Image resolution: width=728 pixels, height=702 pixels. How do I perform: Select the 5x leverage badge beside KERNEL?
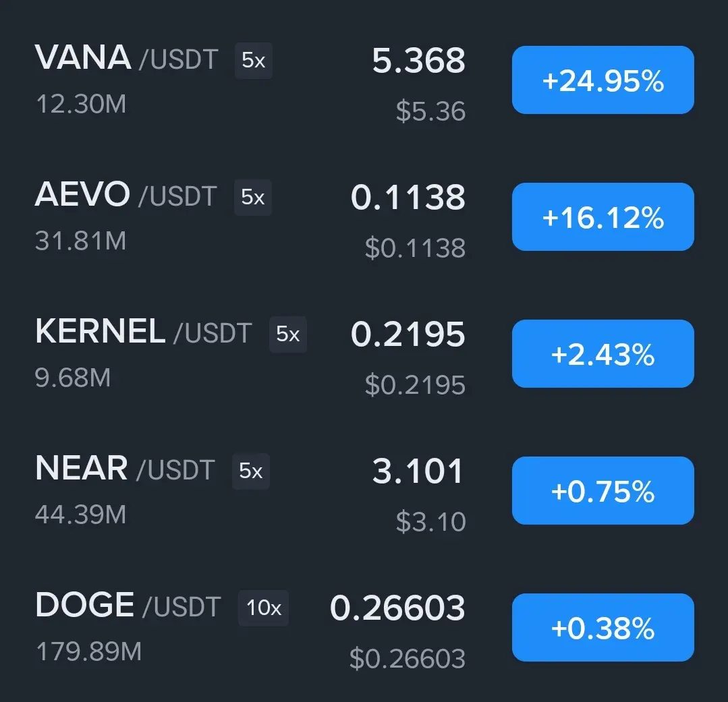(288, 334)
